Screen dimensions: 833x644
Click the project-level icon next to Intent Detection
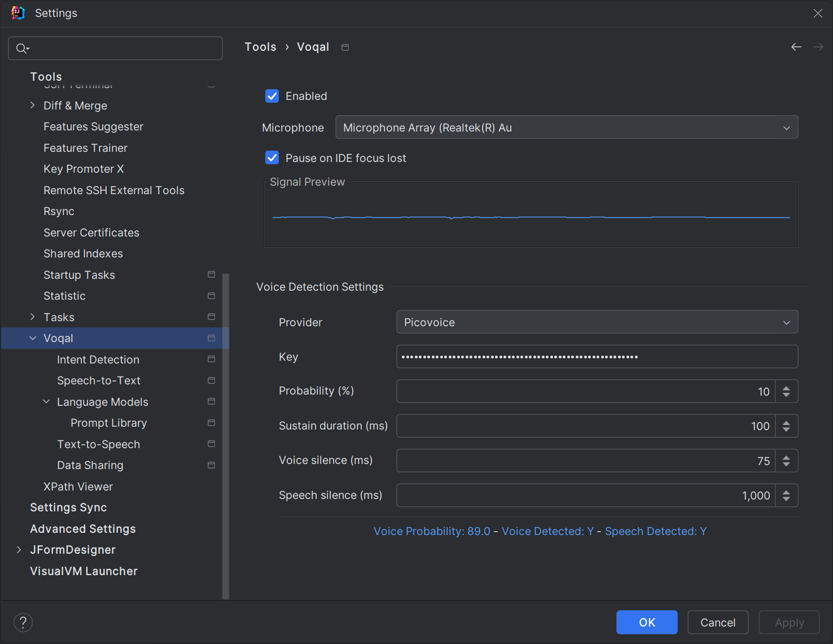[212, 359]
